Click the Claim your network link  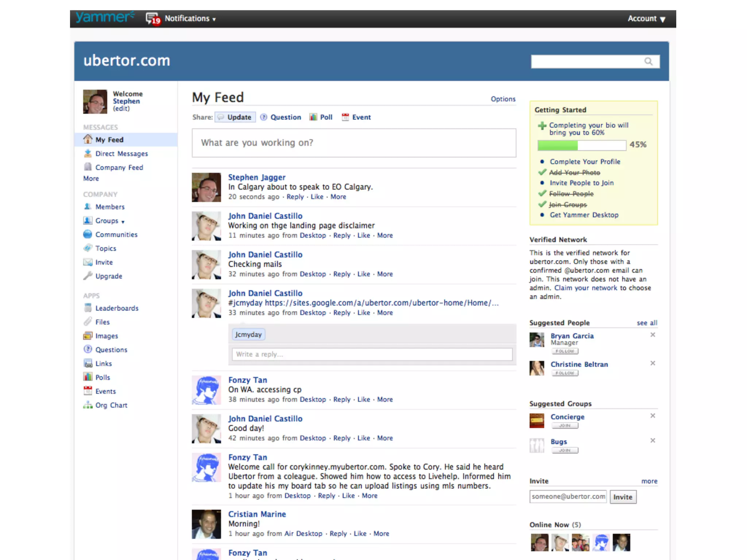585,288
